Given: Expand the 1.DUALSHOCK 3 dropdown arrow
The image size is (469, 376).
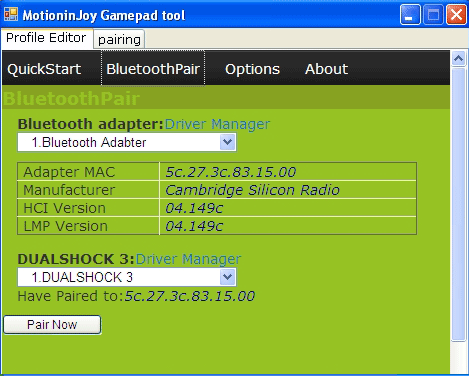Looking at the screenshot, I should coord(228,277).
